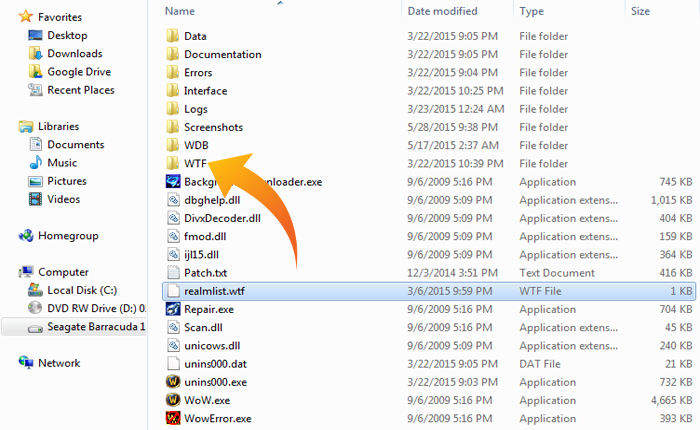The height and width of the screenshot is (430, 700).
Task: Sort by Date modified column header
Action: point(442,11)
